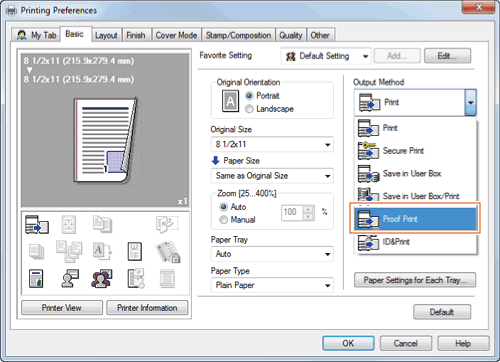Click the Printer View button

pyautogui.click(x=62, y=308)
